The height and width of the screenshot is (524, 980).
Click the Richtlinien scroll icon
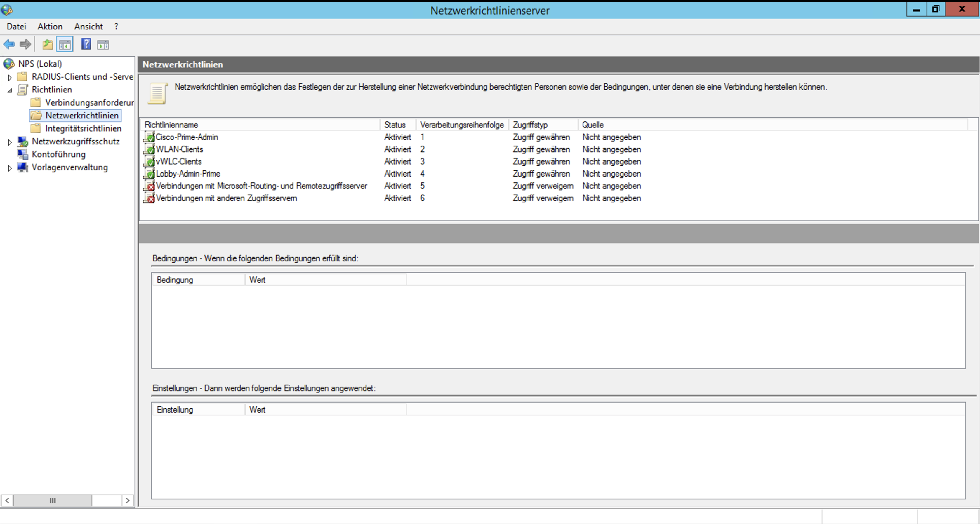(x=23, y=90)
